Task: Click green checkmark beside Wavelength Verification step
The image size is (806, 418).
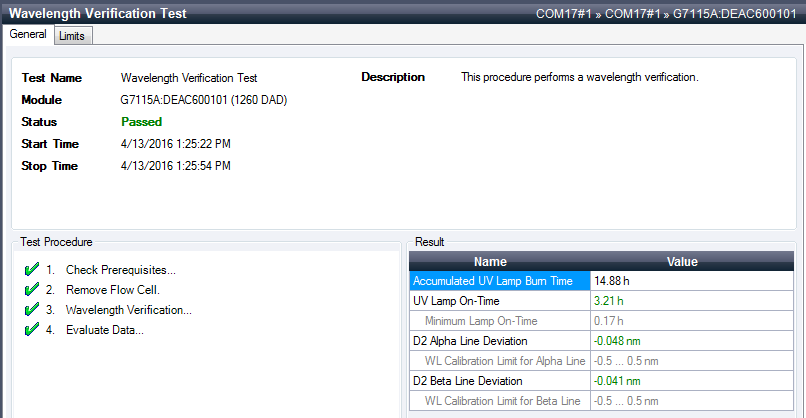Action: coord(31,310)
